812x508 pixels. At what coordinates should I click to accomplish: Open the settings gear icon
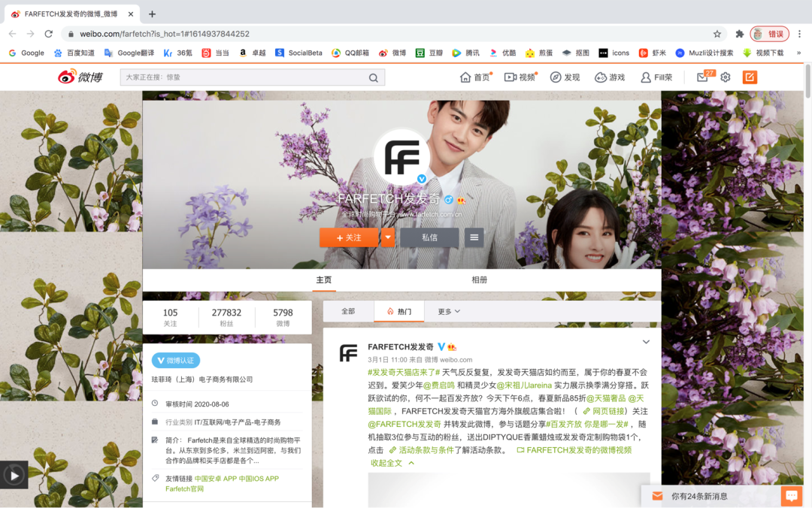tap(726, 77)
